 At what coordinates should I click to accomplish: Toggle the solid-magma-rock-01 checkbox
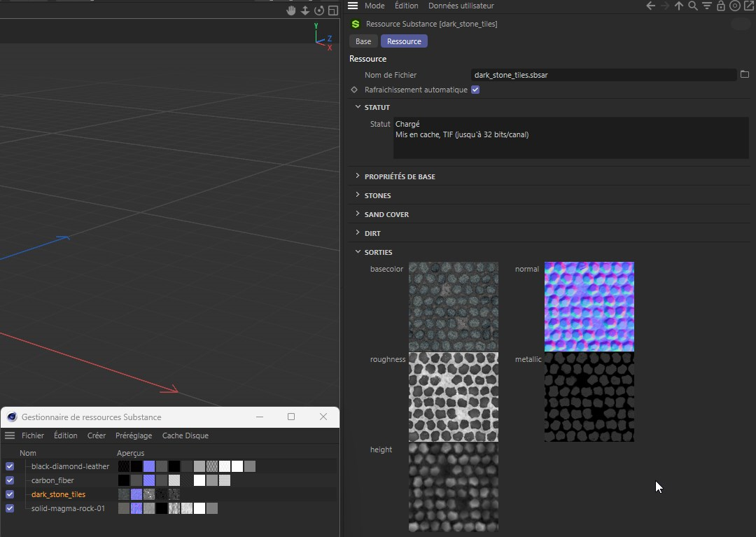coord(10,508)
